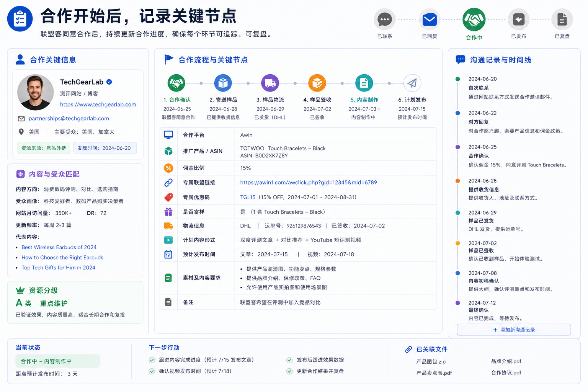Open step 6 计划发布 paper plane icon
Screen dimensions: 588x392
pyautogui.click(x=412, y=83)
